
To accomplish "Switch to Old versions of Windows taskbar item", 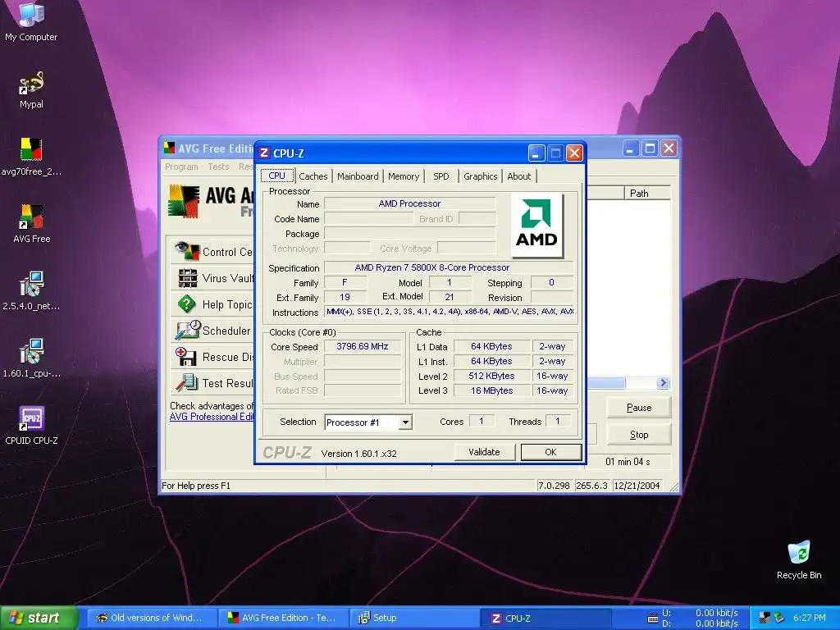I will 152,618.
